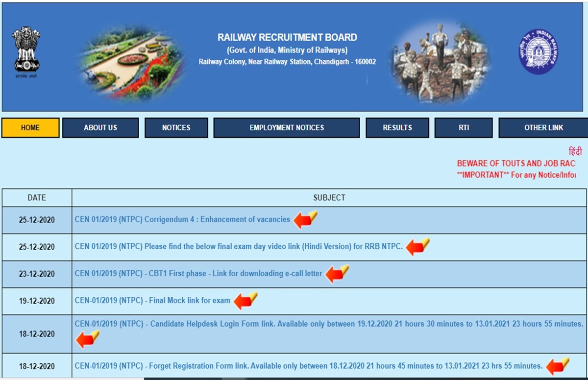Click arrow icon after Final Mock link
This screenshot has height=380, width=588.
pos(245,301)
